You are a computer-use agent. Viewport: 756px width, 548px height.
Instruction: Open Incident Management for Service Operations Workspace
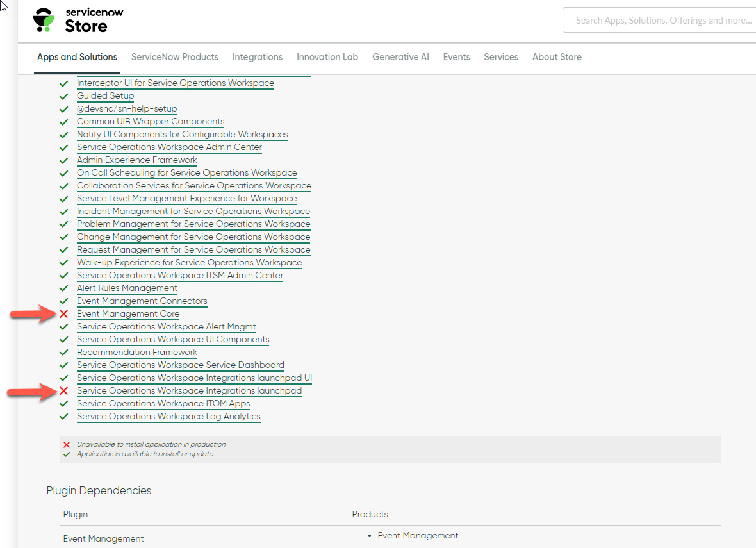click(193, 212)
